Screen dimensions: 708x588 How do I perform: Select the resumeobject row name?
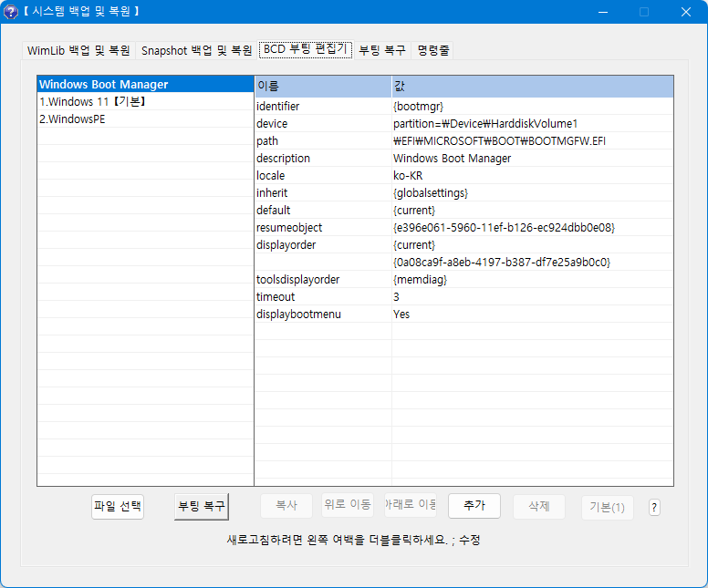[x=289, y=227]
